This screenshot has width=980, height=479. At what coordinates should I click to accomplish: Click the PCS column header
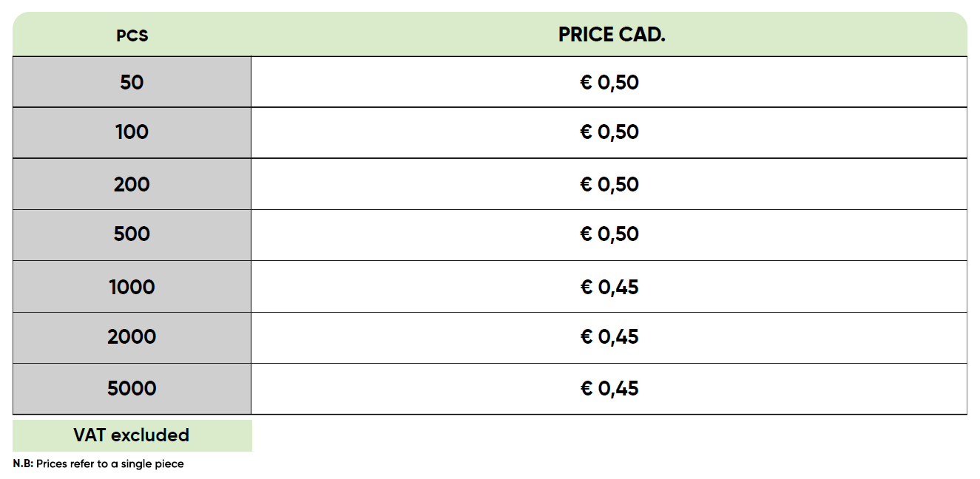(x=132, y=35)
